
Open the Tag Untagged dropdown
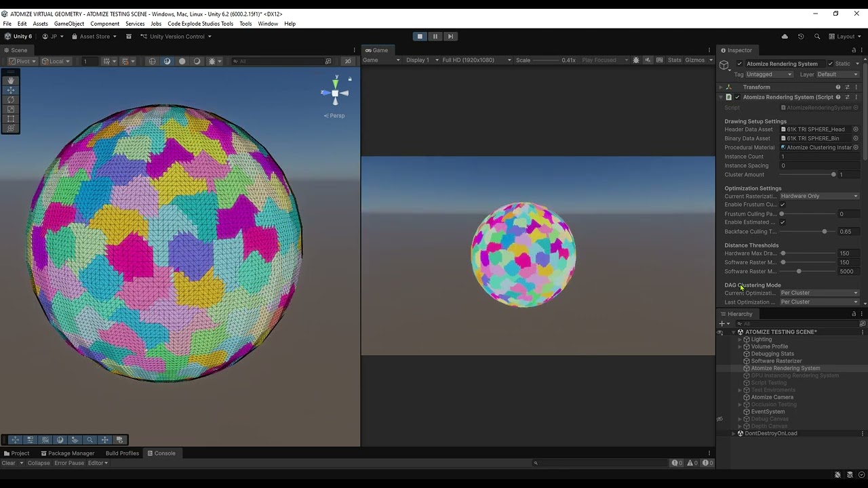pos(769,75)
